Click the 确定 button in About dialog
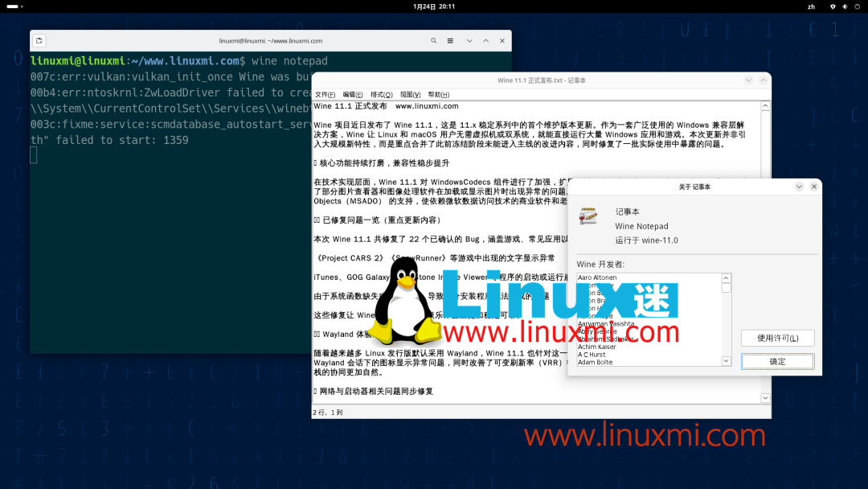This screenshot has height=489, width=868. [x=777, y=361]
